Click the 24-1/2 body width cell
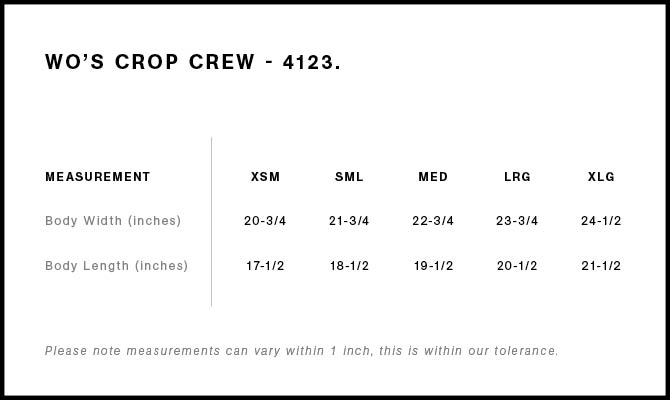The image size is (670, 400). (601, 221)
